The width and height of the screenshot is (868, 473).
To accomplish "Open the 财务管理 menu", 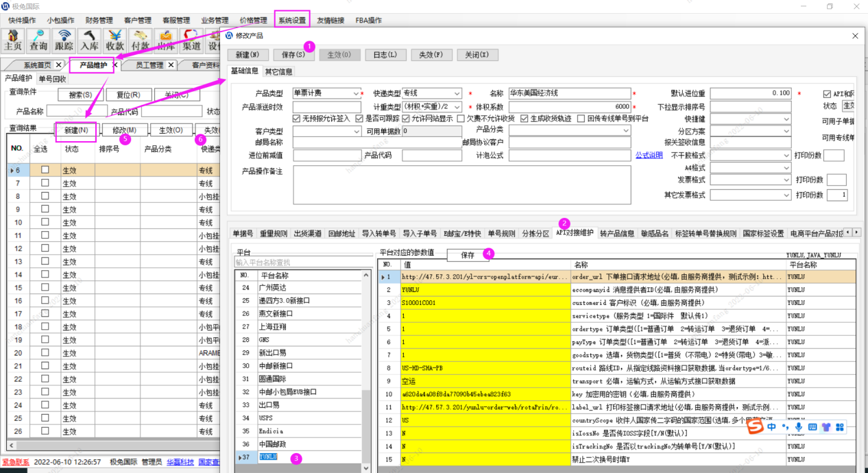I will click(99, 20).
